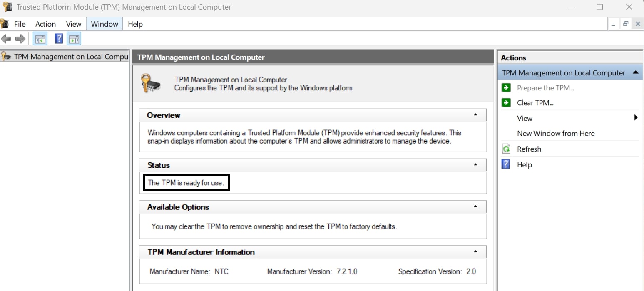Collapse the TPM Management actions group header
644x291 pixels.
635,72
